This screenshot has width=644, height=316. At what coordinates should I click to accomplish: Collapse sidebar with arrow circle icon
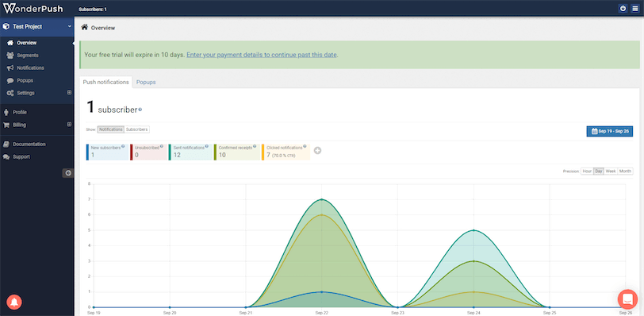tap(68, 173)
